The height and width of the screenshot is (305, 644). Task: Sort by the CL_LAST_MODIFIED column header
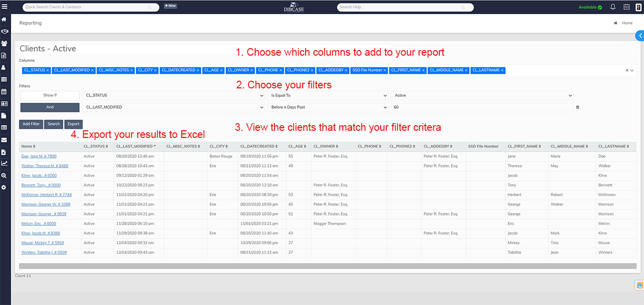[133, 147]
